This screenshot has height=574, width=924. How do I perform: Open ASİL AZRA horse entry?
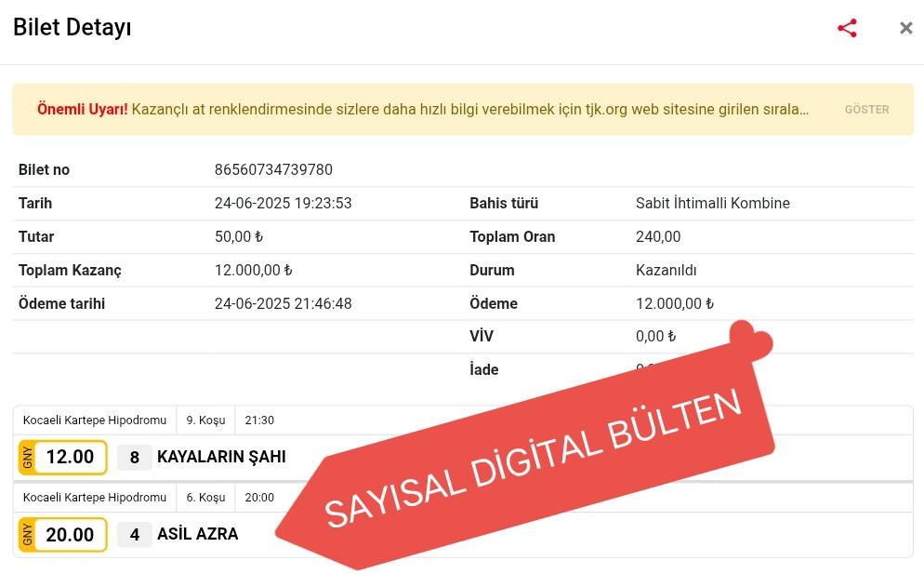pyautogui.click(x=197, y=534)
